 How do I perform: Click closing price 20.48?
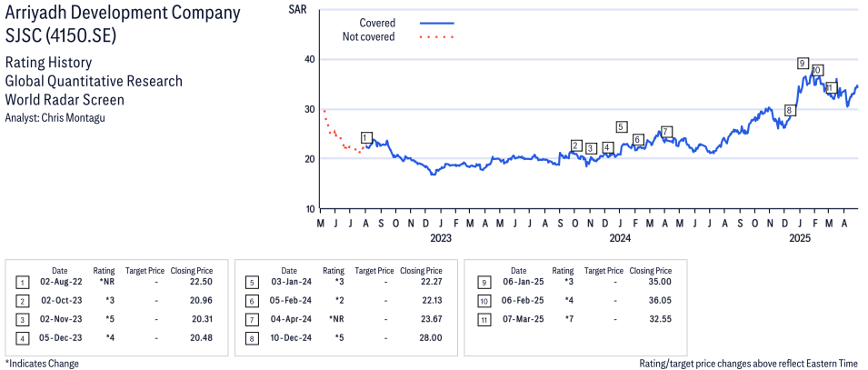[x=203, y=337]
